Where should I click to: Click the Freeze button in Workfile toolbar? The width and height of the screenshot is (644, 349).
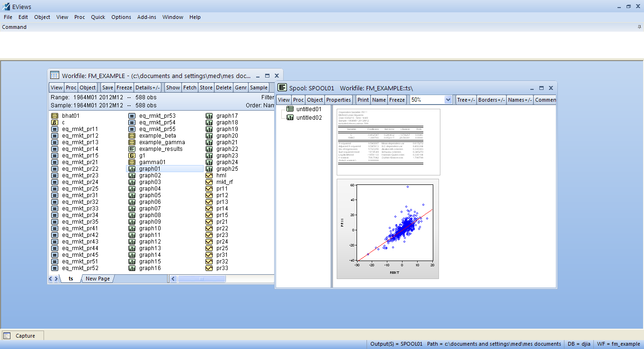coord(125,87)
